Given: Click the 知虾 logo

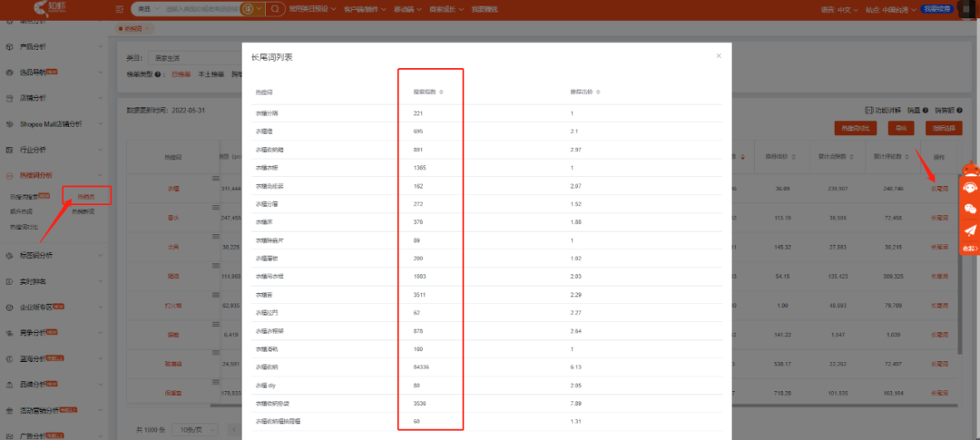Looking at the screenshot, I should (50, 9).
